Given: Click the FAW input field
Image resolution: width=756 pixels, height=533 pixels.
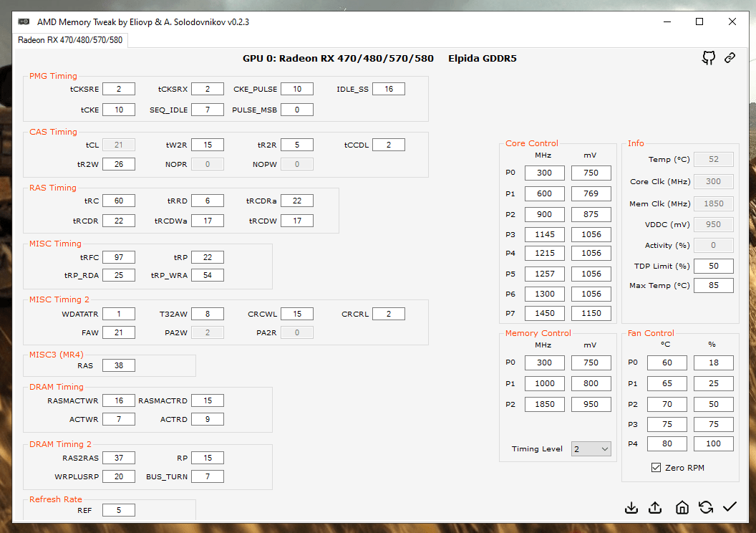Looking at the screenshot, I should coord(119,332).
